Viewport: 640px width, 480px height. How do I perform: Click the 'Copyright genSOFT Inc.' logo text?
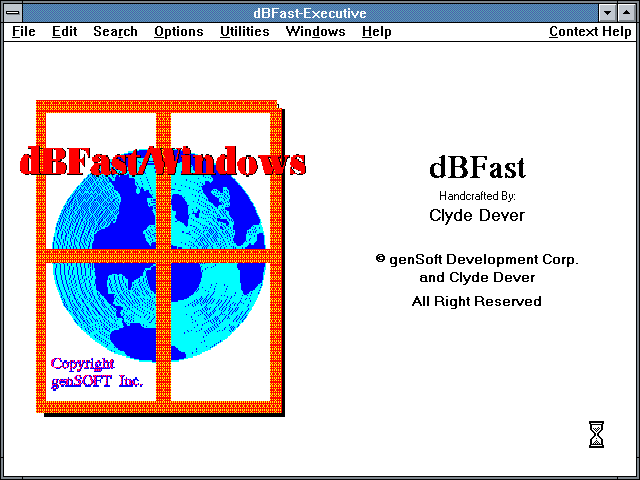[x=97, y=373]
